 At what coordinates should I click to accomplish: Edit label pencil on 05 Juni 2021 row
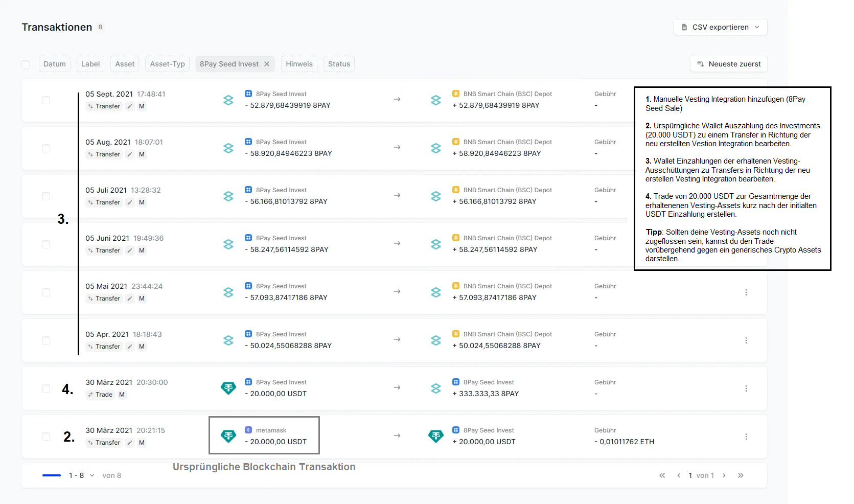click(130, 250)
